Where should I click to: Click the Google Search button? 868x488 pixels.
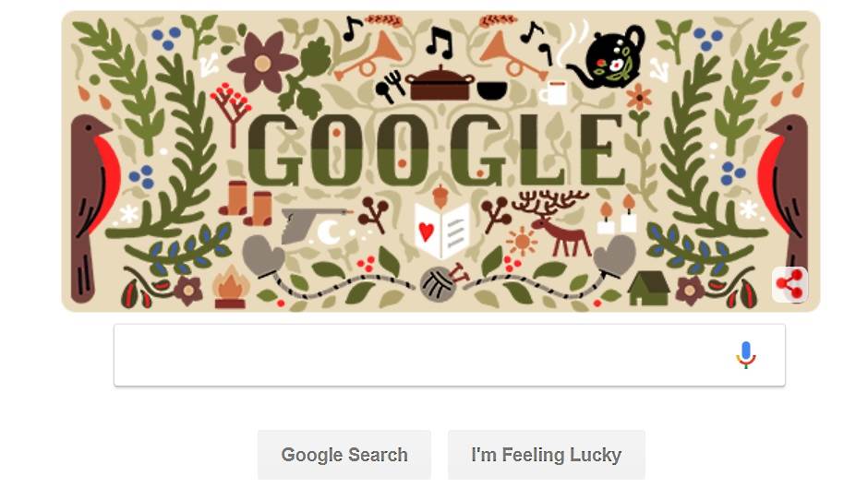coord(344,455)
